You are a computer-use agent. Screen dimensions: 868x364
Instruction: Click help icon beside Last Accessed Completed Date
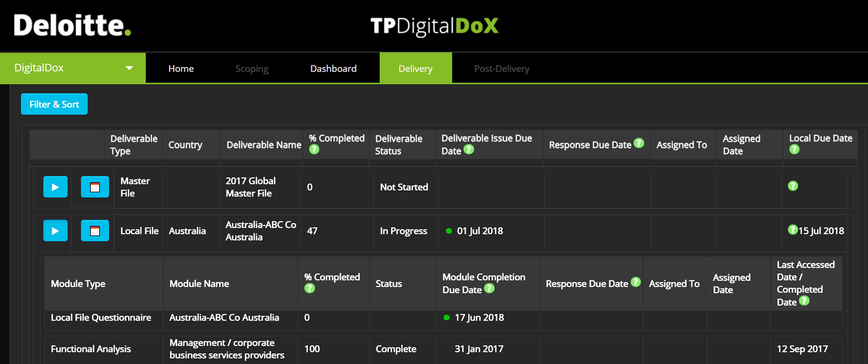(804, 301)
